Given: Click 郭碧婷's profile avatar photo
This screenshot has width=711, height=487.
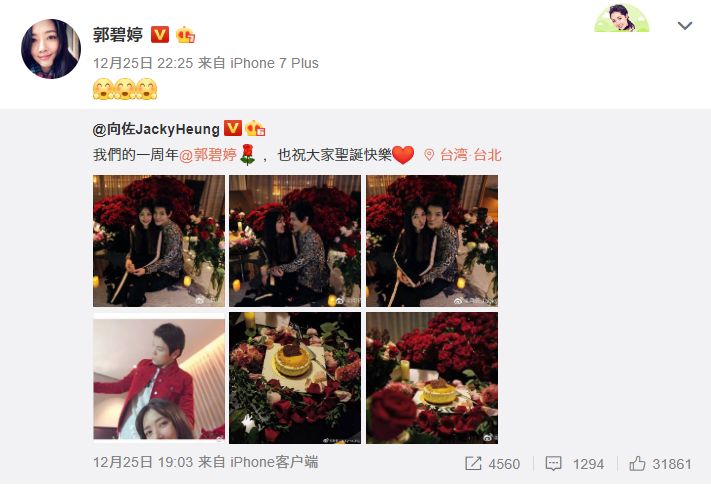Looking at the screenshot, I should (51, 49).
